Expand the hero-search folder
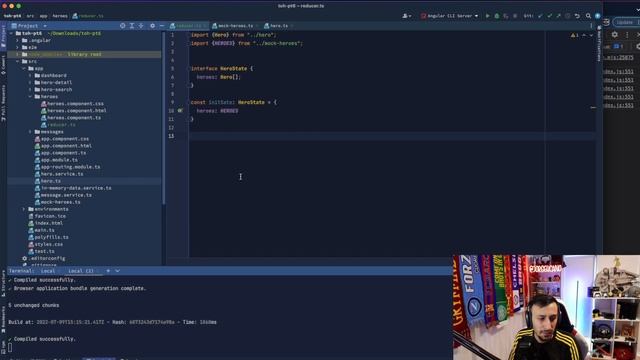Image resolution: width=640 pixels, height=360 pixels. coord(30,89)
